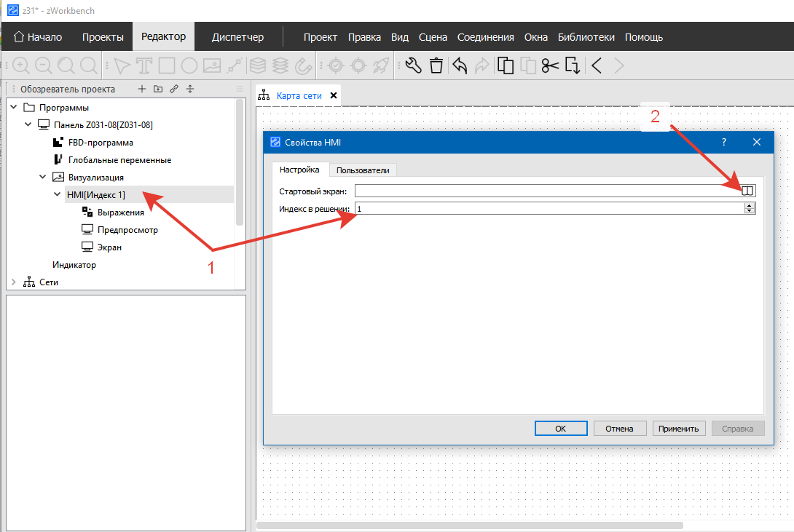Click the back navigation chevron icon

pyautogui.click(x=596, y=66)
